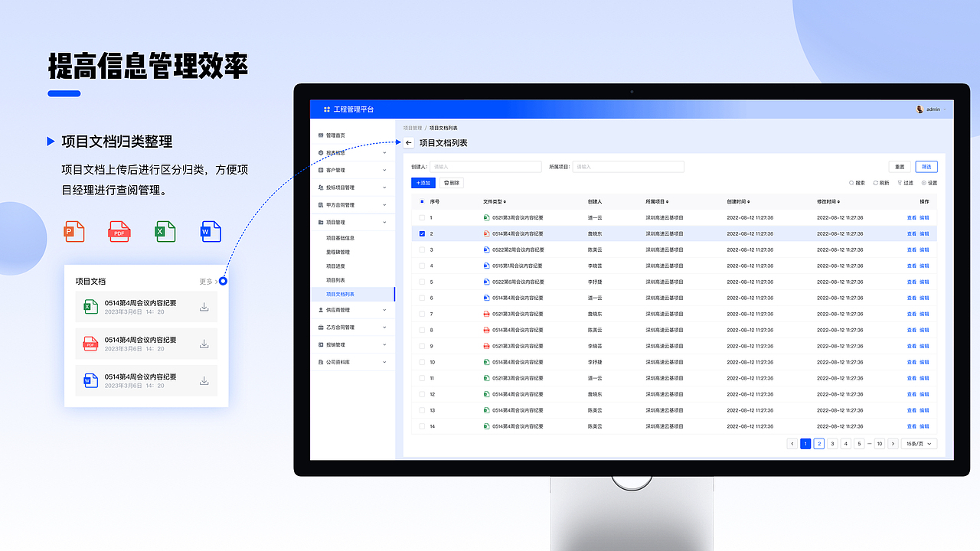The image size is (980, 551).
Task: Check the checkbox of table row 1
Action: [x=423, y=217]
